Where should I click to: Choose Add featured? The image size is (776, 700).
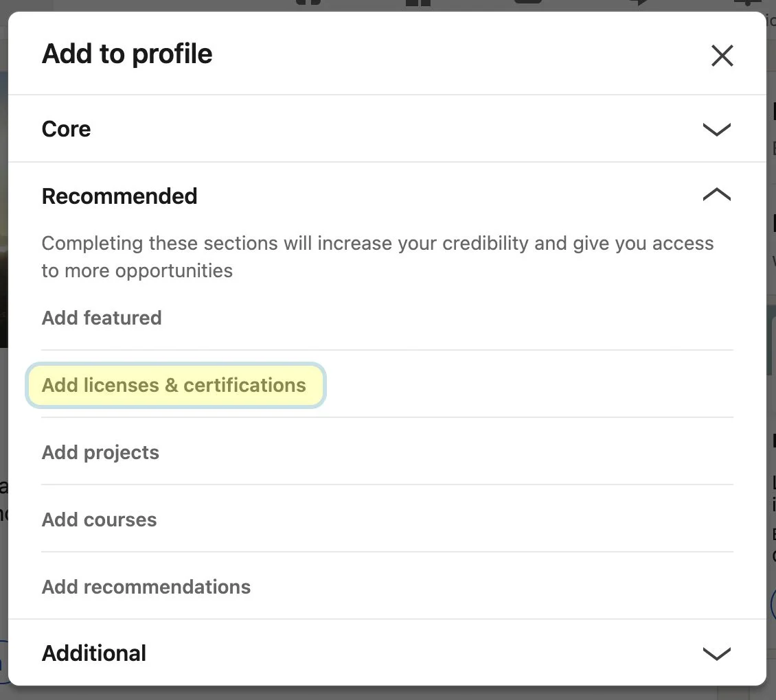(x=102, y=318)
